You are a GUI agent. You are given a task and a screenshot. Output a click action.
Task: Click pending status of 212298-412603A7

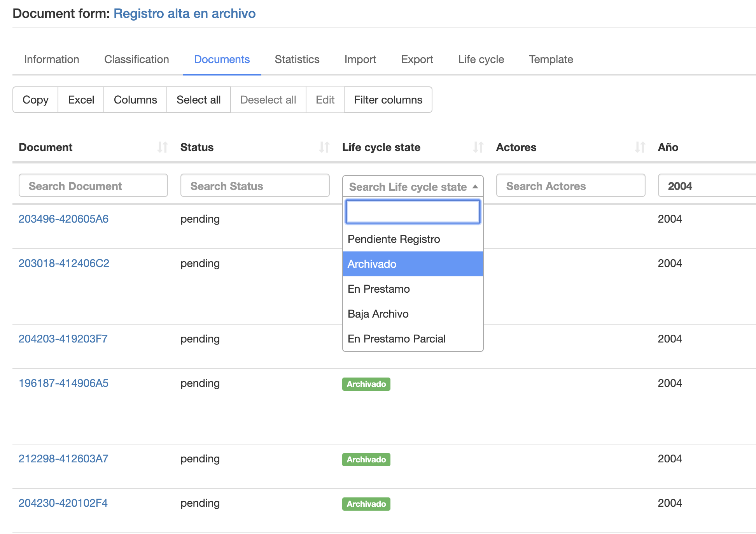(200, 459)
